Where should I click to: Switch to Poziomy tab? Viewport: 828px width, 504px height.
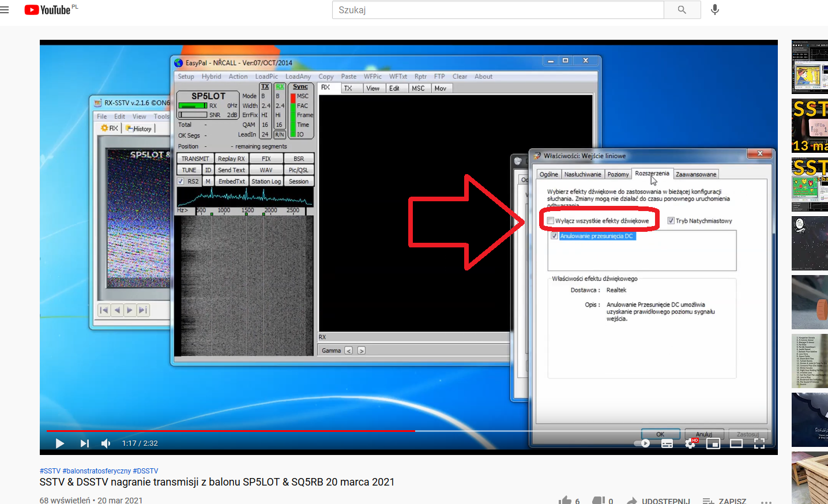tap(618, 174)
